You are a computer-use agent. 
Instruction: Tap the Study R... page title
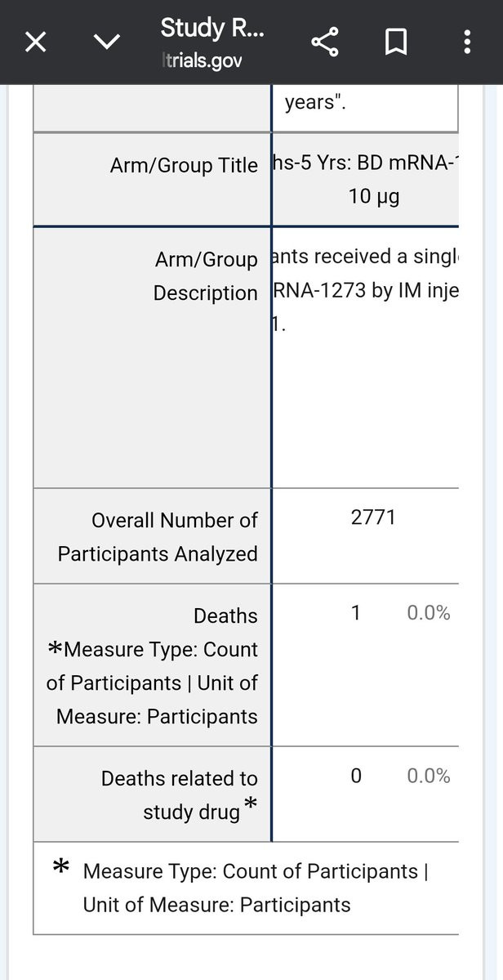(x=212, y=28)
